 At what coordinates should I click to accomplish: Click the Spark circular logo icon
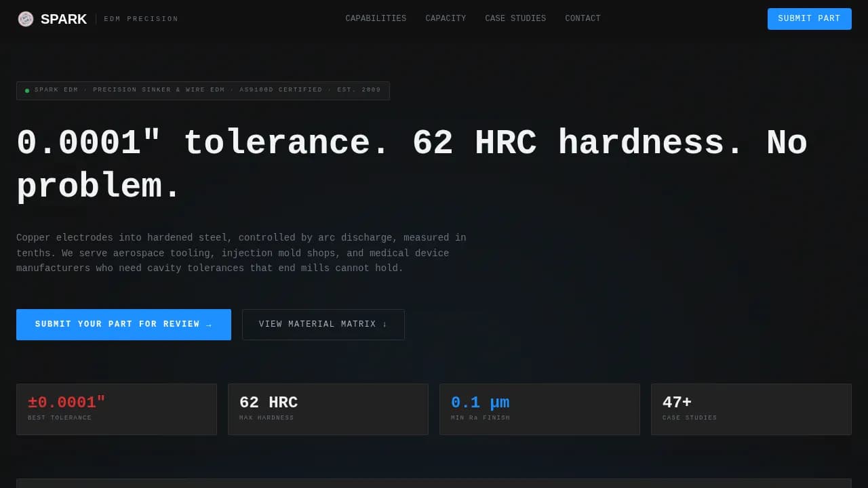tap(25, 19)
